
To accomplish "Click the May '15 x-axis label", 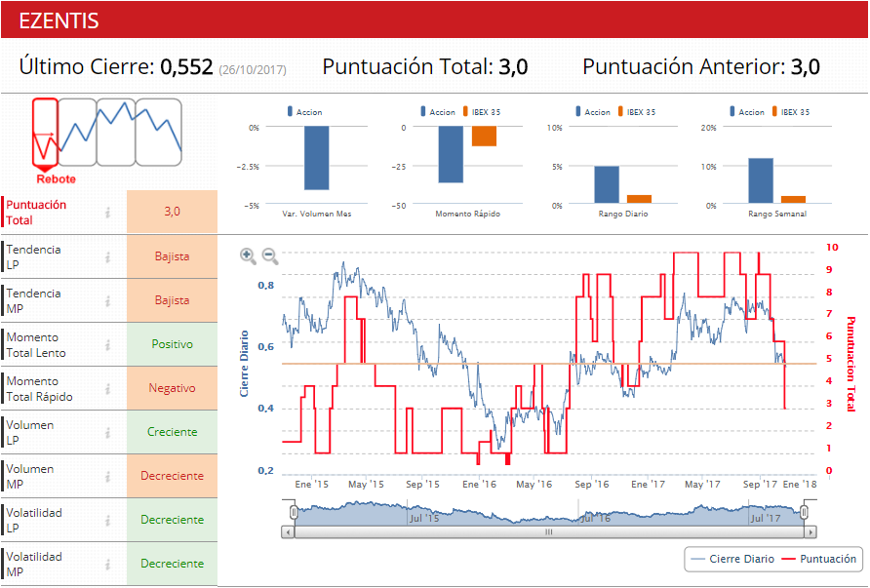I will [366, 485].
